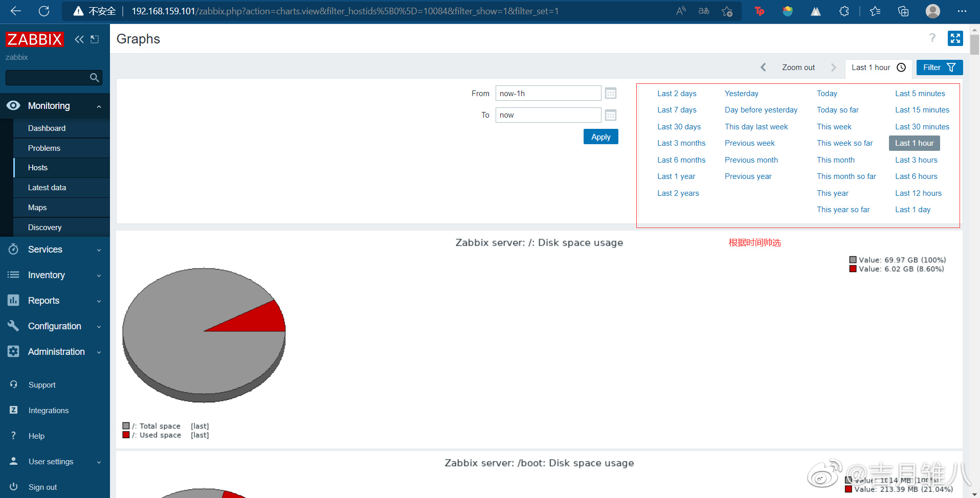
Task: Click the Integrations Z icon
Action: click(14, 410)
